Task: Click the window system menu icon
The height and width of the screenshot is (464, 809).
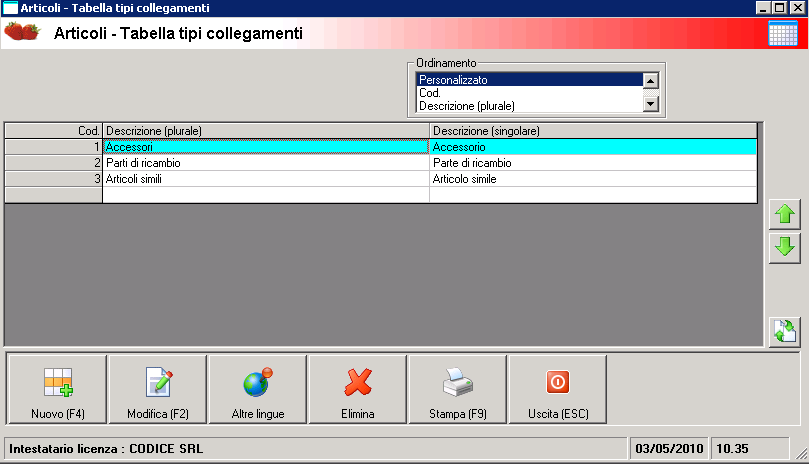Action: pos(10,8)
